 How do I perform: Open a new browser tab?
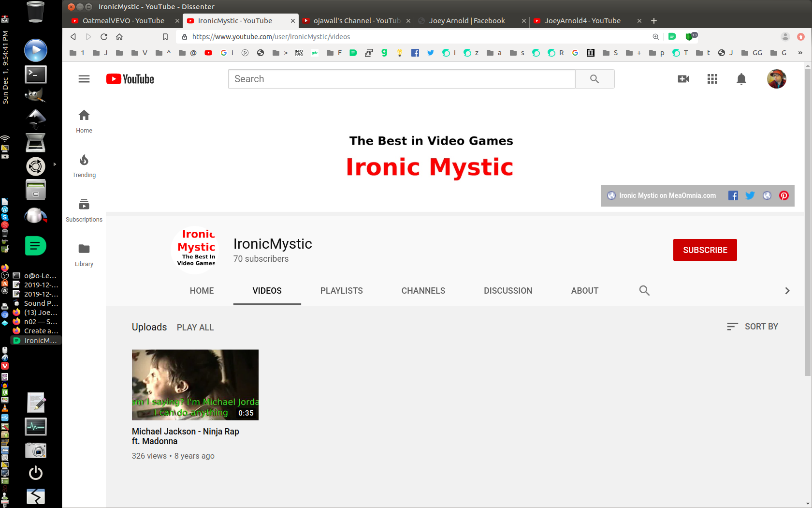pos(654,21)
